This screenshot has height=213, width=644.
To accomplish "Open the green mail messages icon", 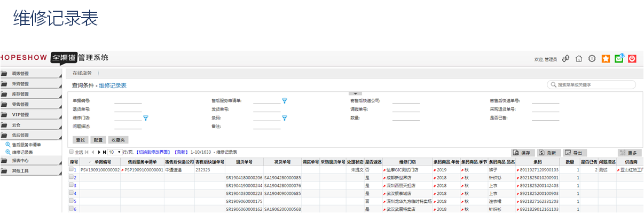I will click(619, 59).
